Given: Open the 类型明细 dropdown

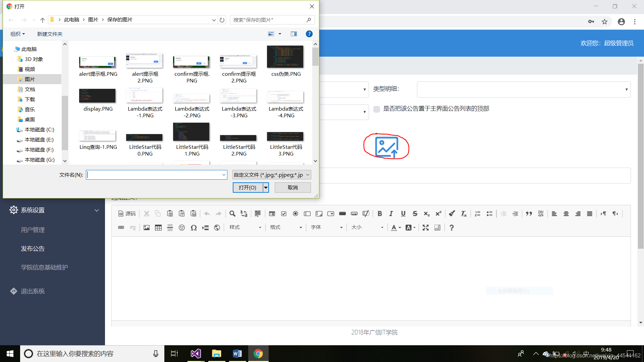Looking at the screenshot, I should (x=524, y=89).
